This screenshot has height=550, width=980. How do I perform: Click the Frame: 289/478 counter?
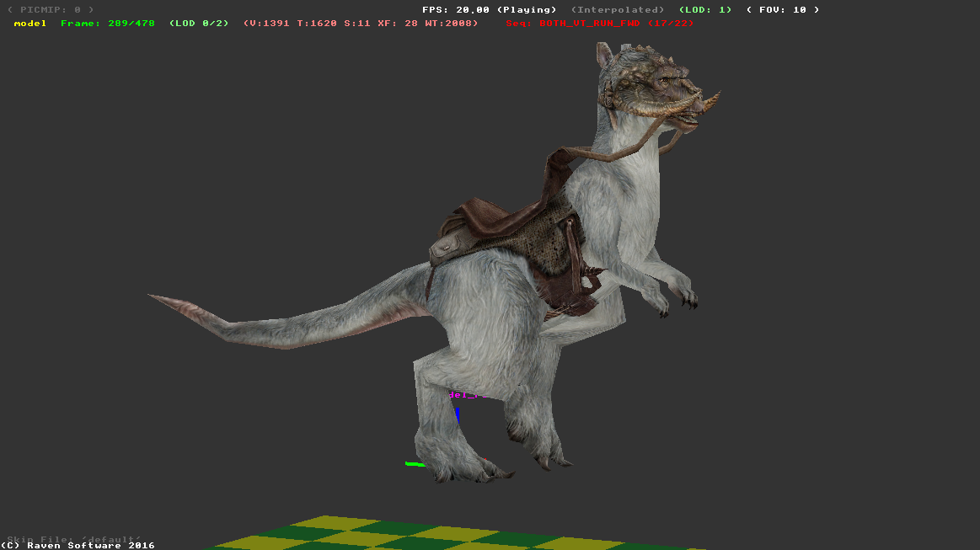(108, 23)
